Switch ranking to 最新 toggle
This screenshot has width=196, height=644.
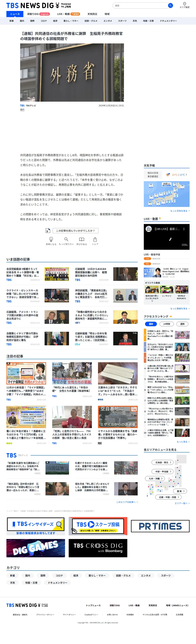click(151, 324)
